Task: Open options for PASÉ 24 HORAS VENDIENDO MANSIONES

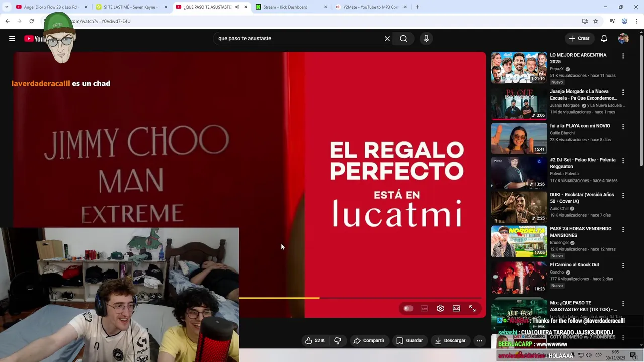Action: click(623, 230)
